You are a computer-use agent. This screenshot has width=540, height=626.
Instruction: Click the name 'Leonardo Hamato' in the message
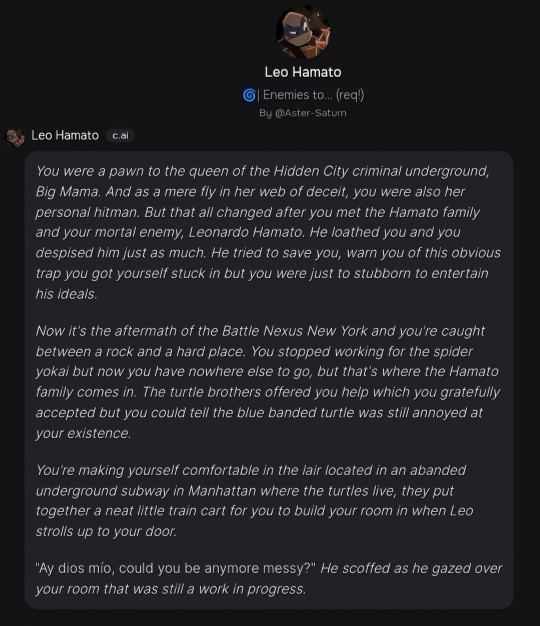click(x=245, y=232)
